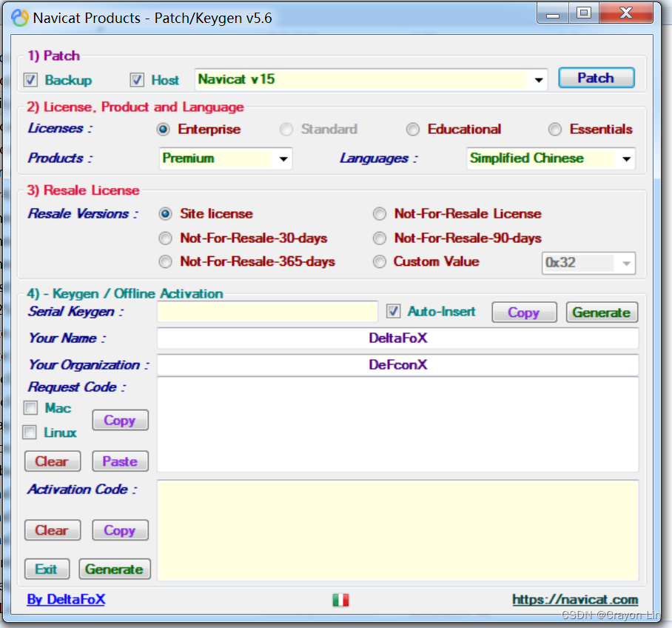The image size is (672, 628).
Task: Generate a serial key
Action: [x=602, y=313]
